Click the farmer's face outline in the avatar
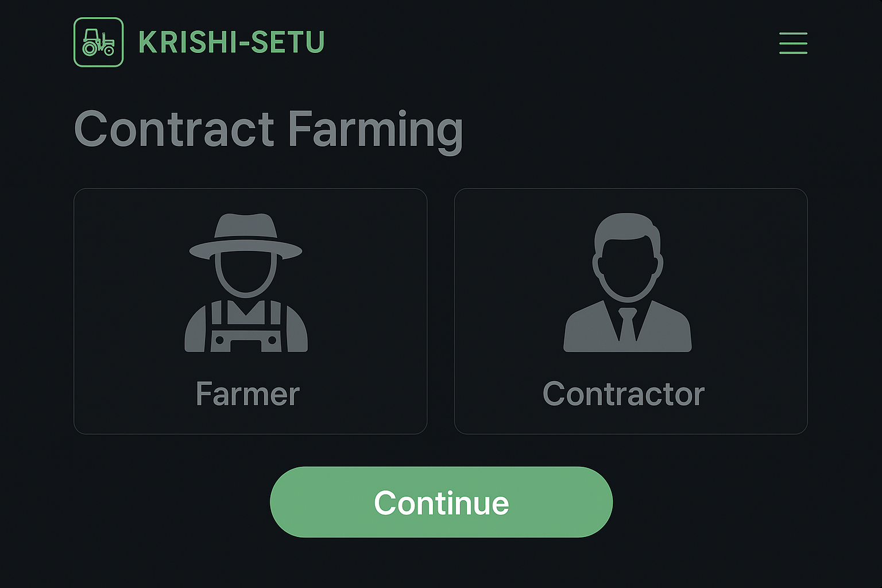The width and height of the screenshot is (882, 588). pos(246,274)
